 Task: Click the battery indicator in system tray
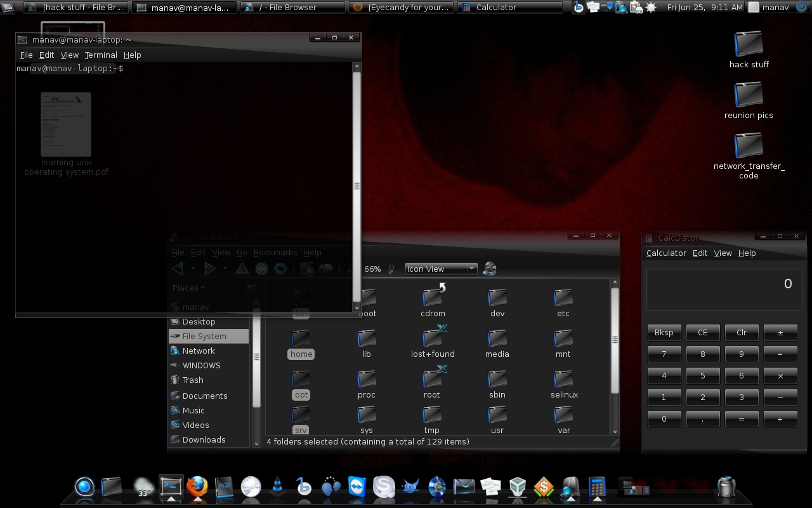(636, 8)
